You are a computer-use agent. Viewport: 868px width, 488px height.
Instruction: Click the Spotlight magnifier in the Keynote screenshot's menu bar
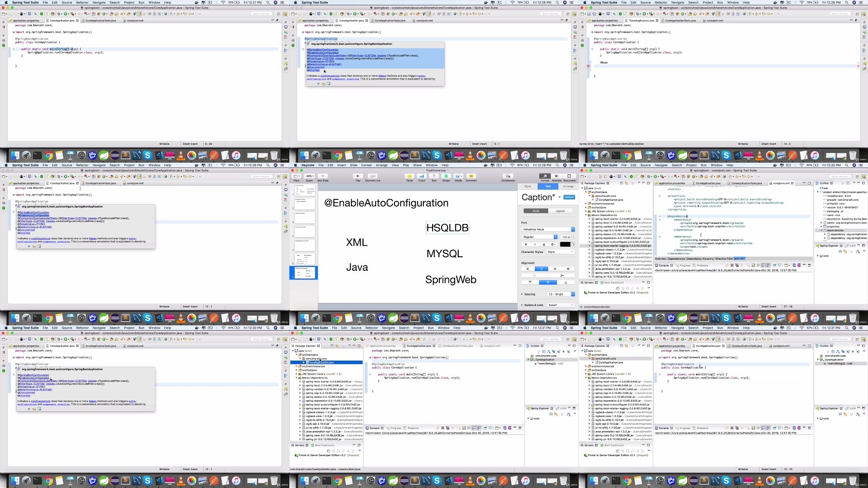(557, 165)
